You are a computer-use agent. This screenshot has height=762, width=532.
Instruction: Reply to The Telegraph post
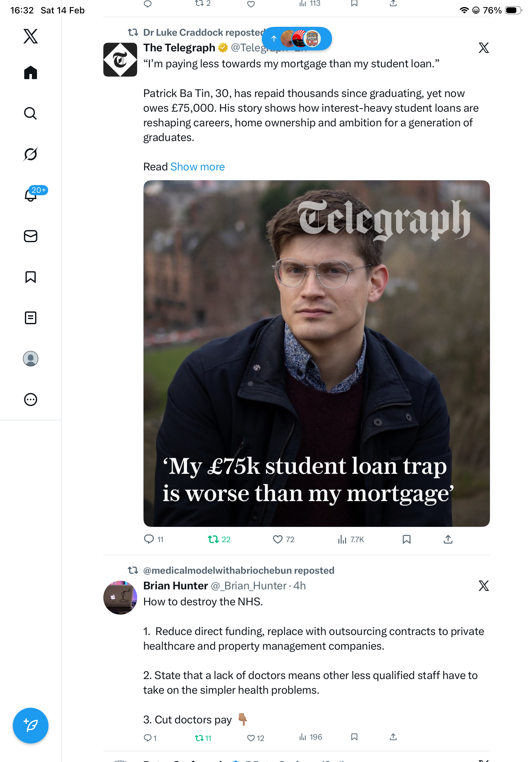[149, 539]
